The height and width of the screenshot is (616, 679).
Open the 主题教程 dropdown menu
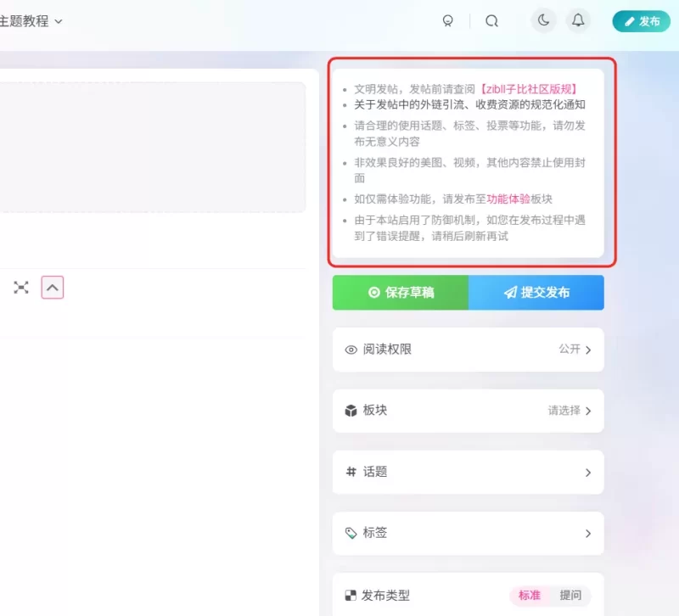tap(31, 20)
